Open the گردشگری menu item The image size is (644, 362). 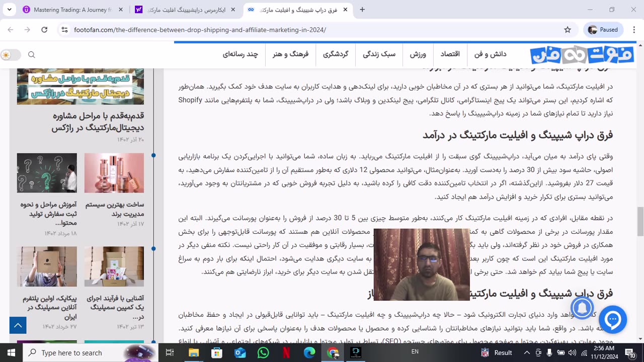336,54
